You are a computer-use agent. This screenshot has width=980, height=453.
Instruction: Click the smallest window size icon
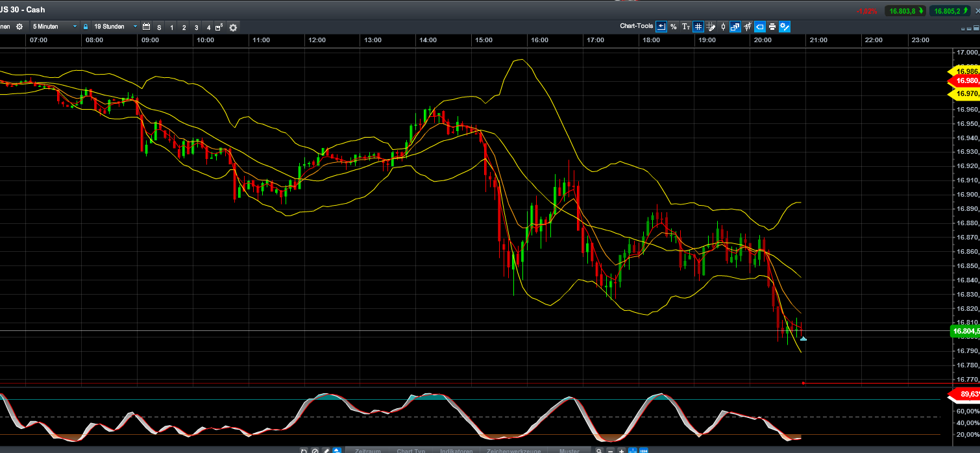tap(963, 29)
